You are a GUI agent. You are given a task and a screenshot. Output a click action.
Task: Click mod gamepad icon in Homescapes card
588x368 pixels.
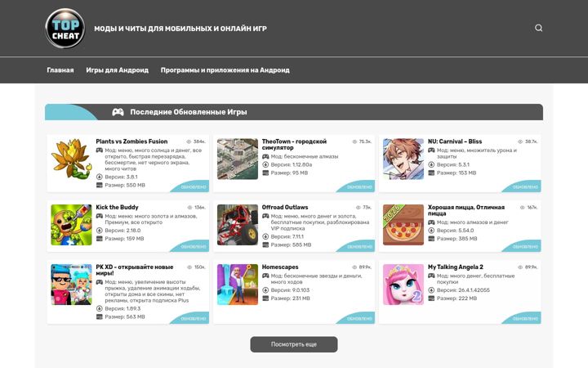pos(265,276)
